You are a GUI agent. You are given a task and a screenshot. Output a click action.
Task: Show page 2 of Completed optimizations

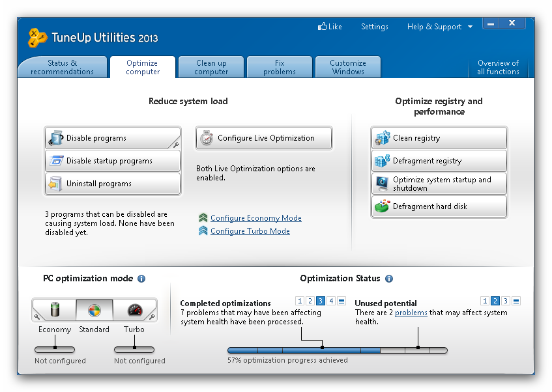pyautogui.click(x=310, y=301)
